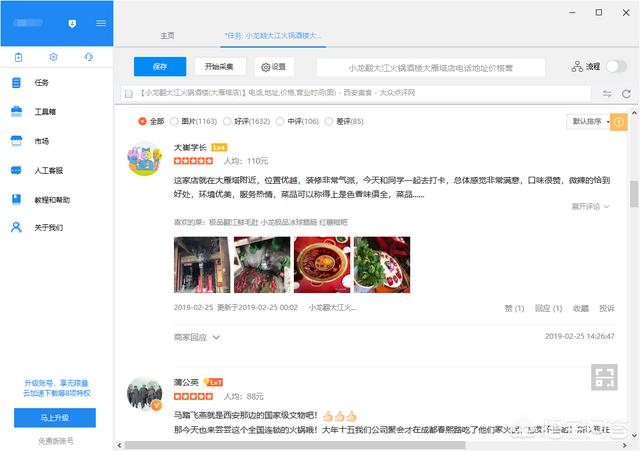Click the swap arrows icon beside address bar
This screenshot has height=451, width=640.
607,93
